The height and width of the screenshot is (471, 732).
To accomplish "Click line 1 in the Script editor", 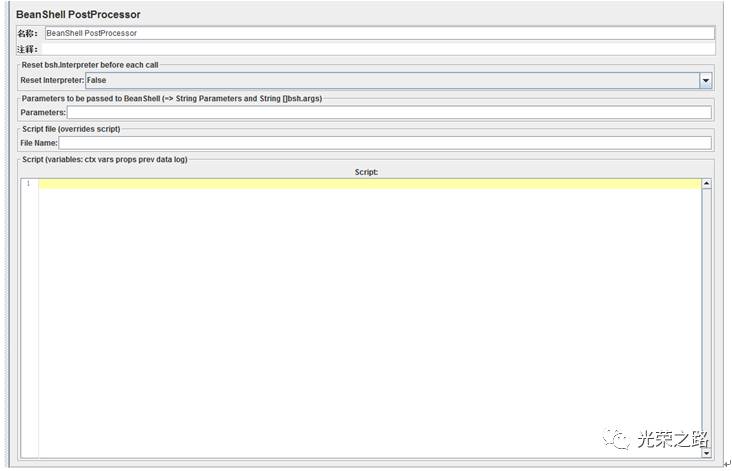I will pos(370,184).
